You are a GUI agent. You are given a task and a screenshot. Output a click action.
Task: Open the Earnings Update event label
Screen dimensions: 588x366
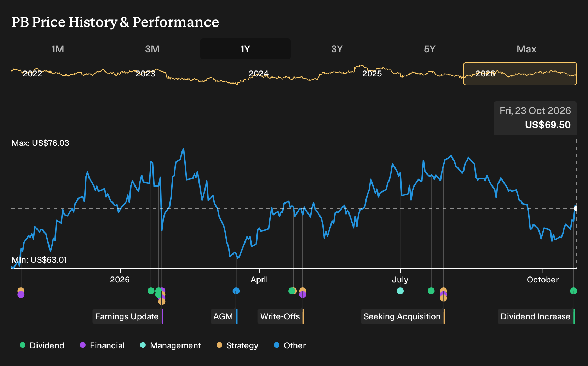[x=128, y=316]
